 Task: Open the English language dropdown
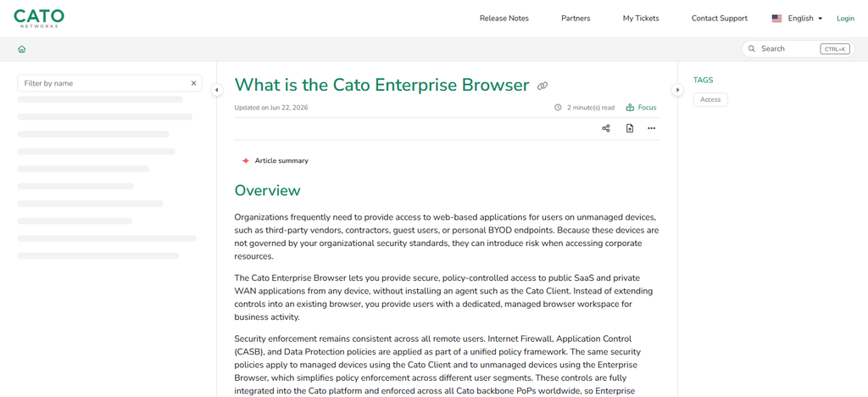point(805,19)
